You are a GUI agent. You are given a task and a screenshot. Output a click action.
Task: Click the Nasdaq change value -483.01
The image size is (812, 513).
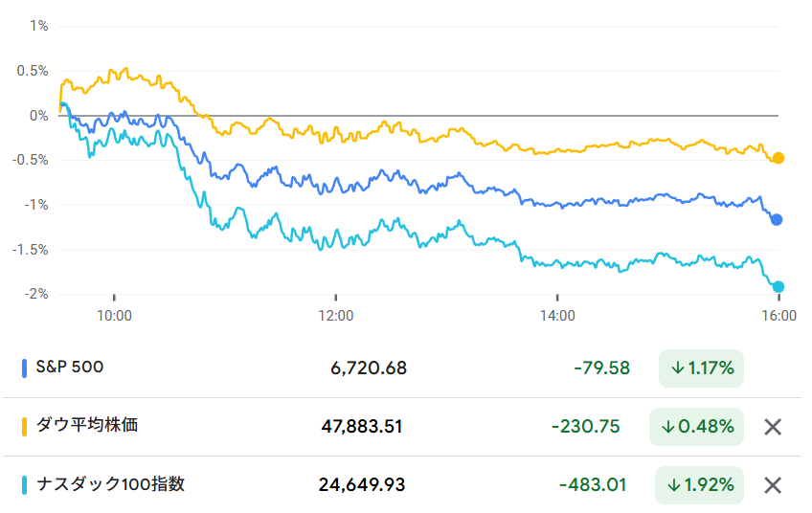pyautogui.click(x=596, y=485)
